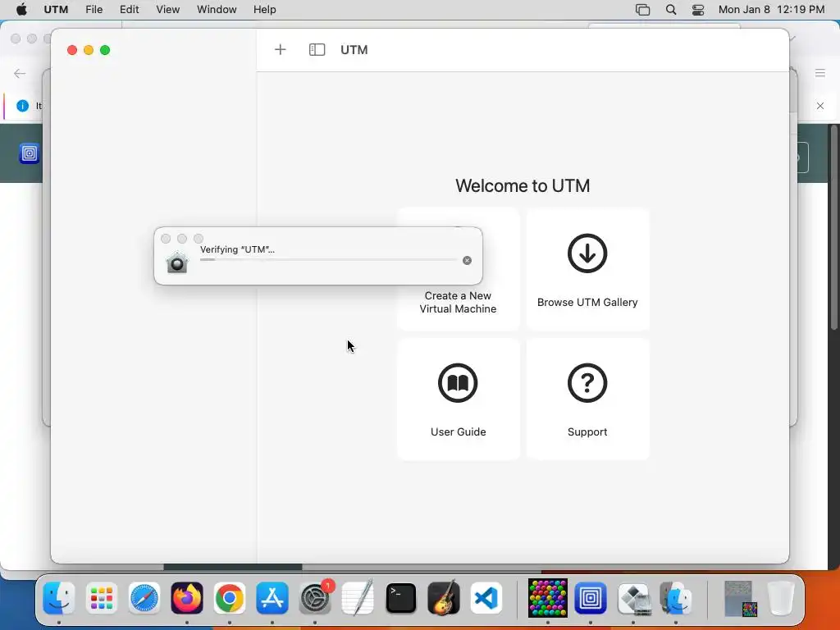Image resolution: width=840 pixels, height=630 pixels.
Task: Open the File menu
Action: pos(94,10)
